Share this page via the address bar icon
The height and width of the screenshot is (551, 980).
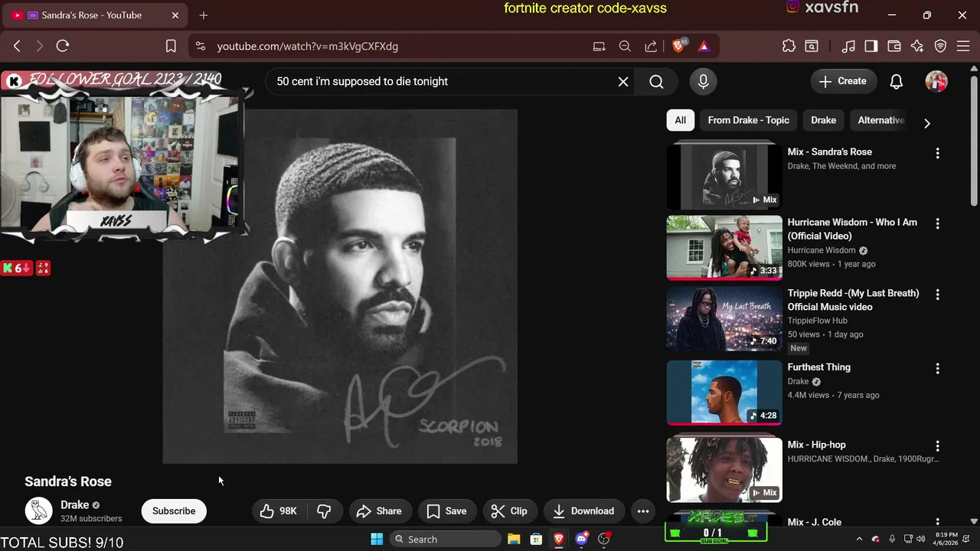pyautogui.click(x=651, y=46)
